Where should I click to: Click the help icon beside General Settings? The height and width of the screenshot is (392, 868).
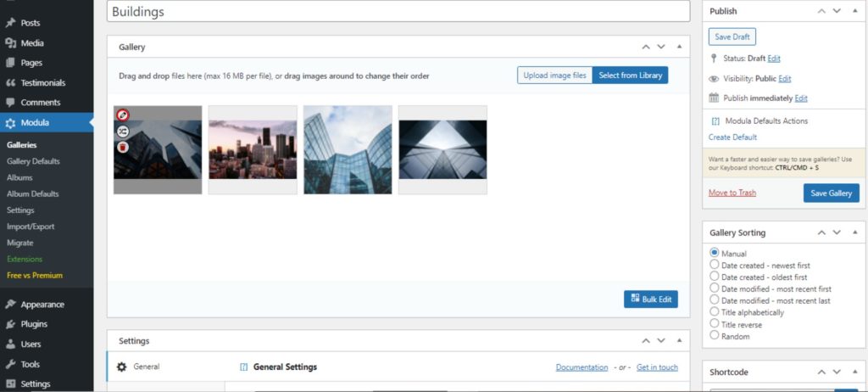click(243, 367)
